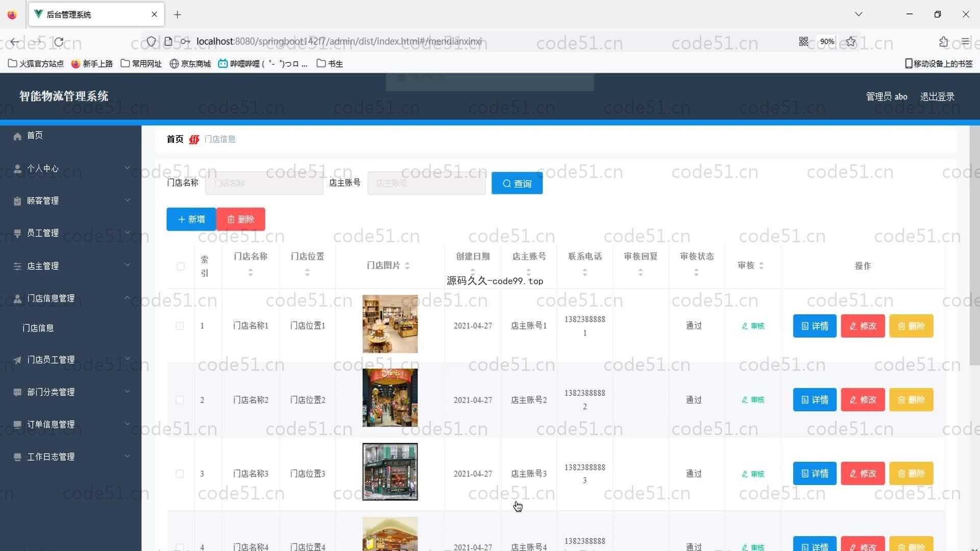Click yellow 删除 for row 门店名称3
This screenshot has width=980, height=551.
[911, 474]
